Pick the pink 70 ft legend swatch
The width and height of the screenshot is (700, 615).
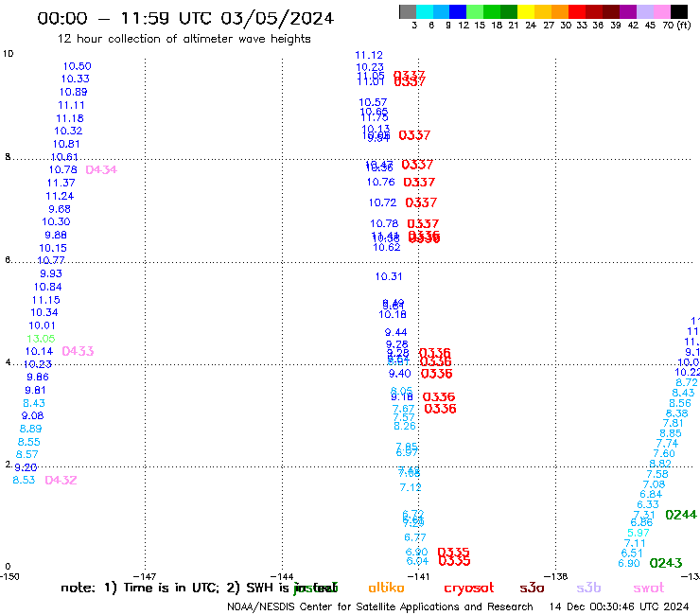pyautogui.click(x=661, y=11)
